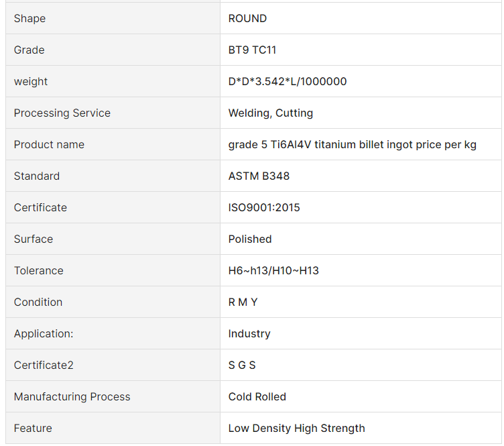This screenshot has height=446, width=504.
Task: Click the "Standard" row label
Action: click(x=36, y=176)
